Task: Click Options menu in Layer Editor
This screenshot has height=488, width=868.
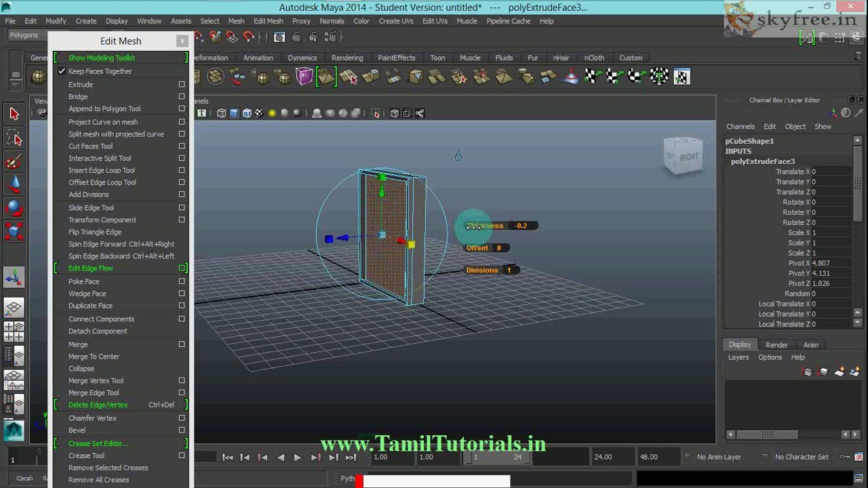Action: (770, 358)
